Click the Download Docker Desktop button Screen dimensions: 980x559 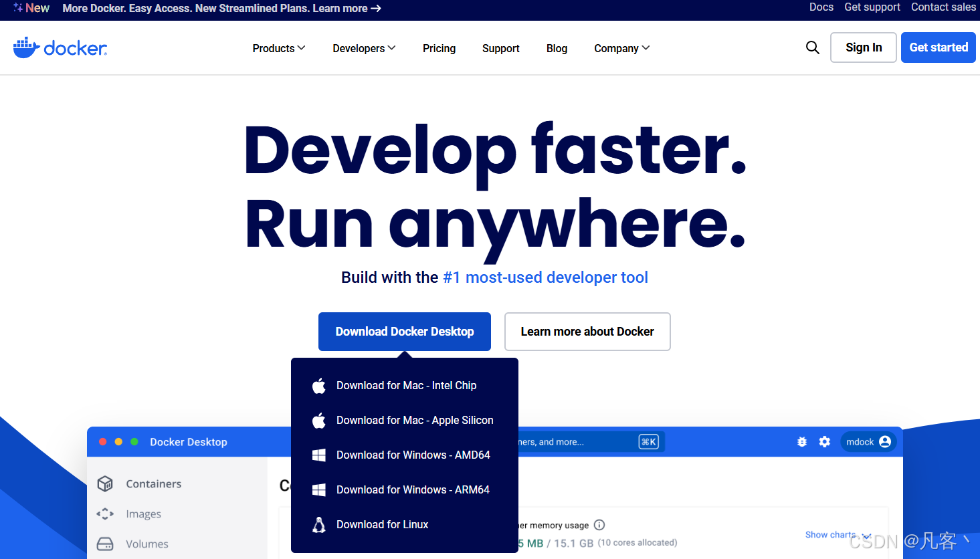coord(405,332)
